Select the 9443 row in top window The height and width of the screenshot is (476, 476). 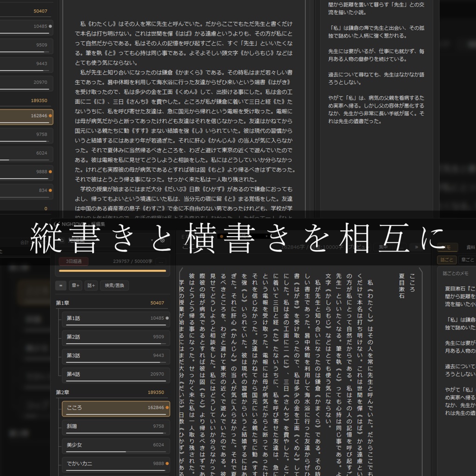click(26, 64)
